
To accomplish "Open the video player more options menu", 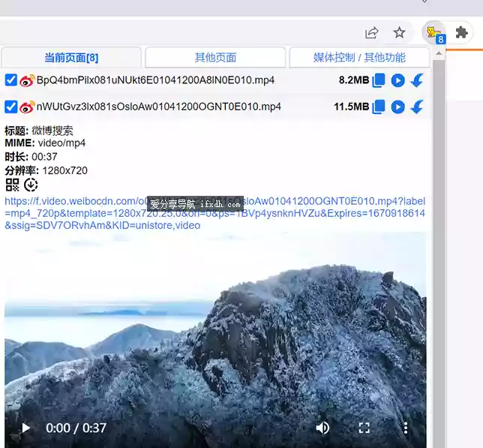I will [405, 428].
